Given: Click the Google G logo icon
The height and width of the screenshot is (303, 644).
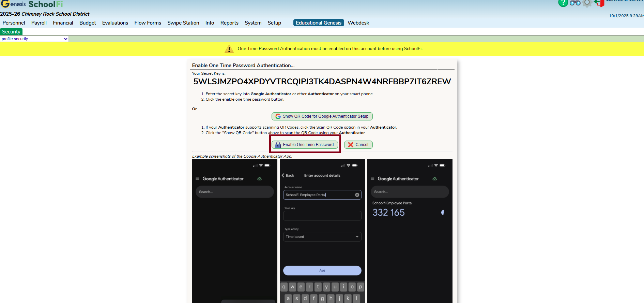Looking at the screenshot, I should click(x=278, y=116).
